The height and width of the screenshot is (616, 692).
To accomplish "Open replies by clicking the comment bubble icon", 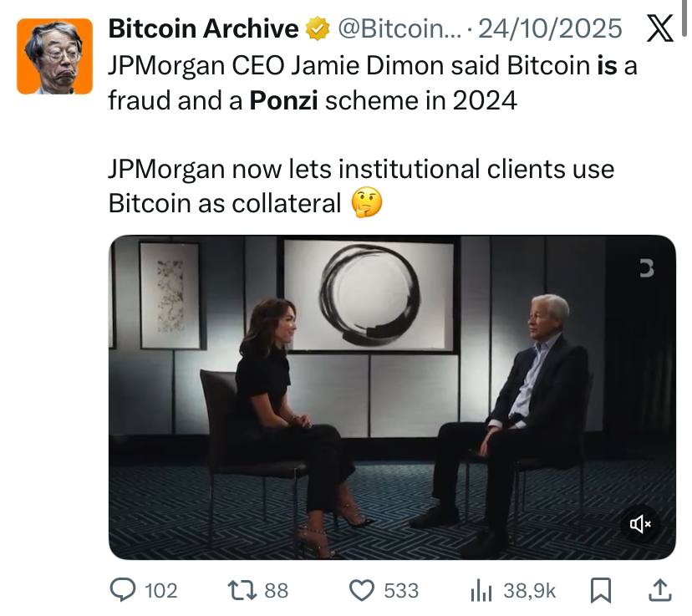I will [124, 591].
